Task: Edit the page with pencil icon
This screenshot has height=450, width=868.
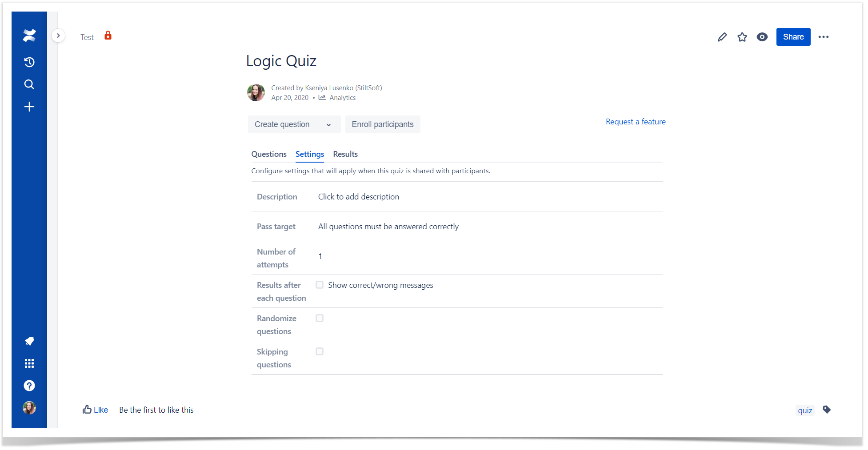Action: click(x=722, y=37)
